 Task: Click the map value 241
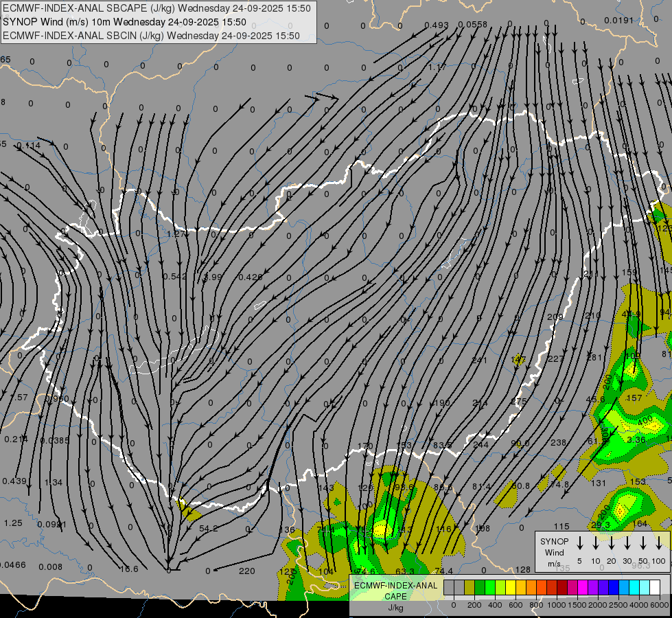[480, 360]
